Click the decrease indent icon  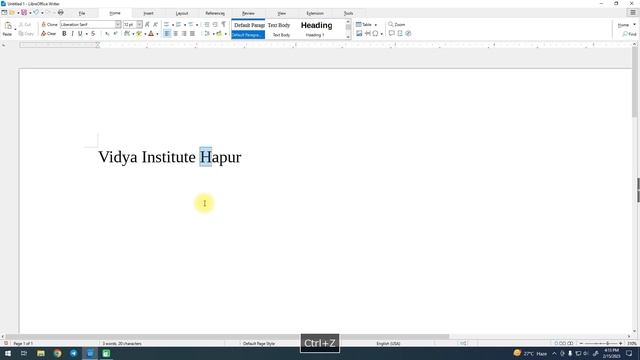pyautogui.click(x=215, y=25)
